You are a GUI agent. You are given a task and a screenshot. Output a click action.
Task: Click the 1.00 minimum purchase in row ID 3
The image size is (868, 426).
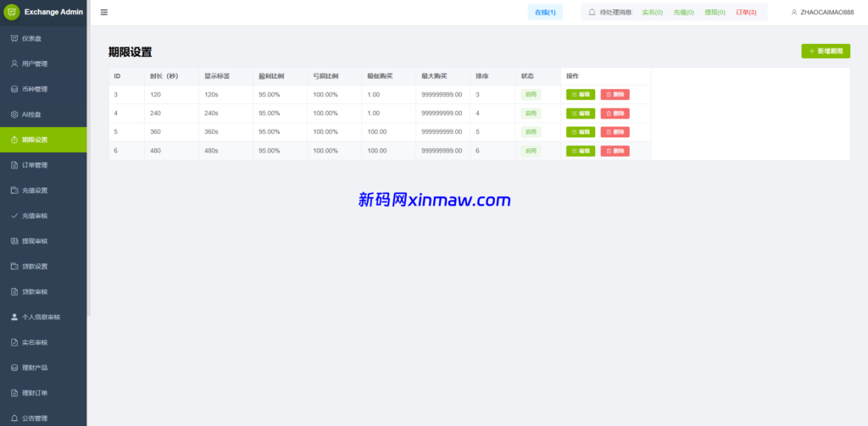373,95
